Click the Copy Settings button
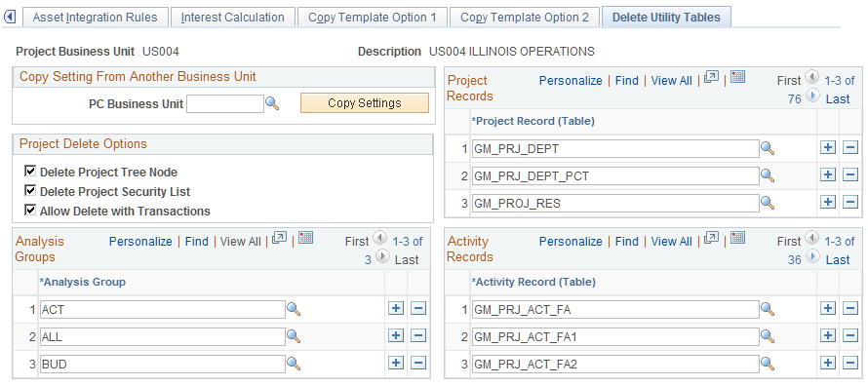Screen dimensions: 868x386 coord(364,103)
